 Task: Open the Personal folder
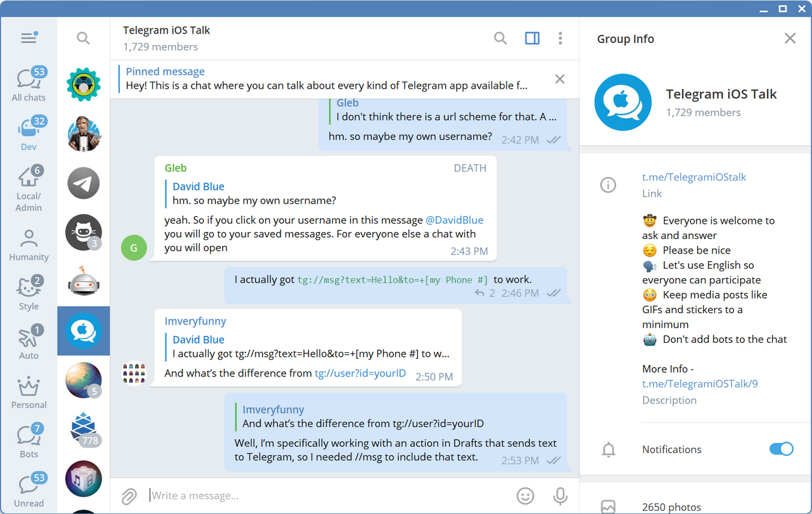(29, 392)
